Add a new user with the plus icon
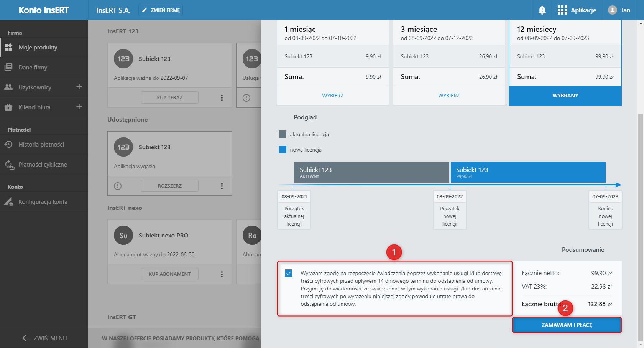 pyautogui.click(x=79, y=87)
